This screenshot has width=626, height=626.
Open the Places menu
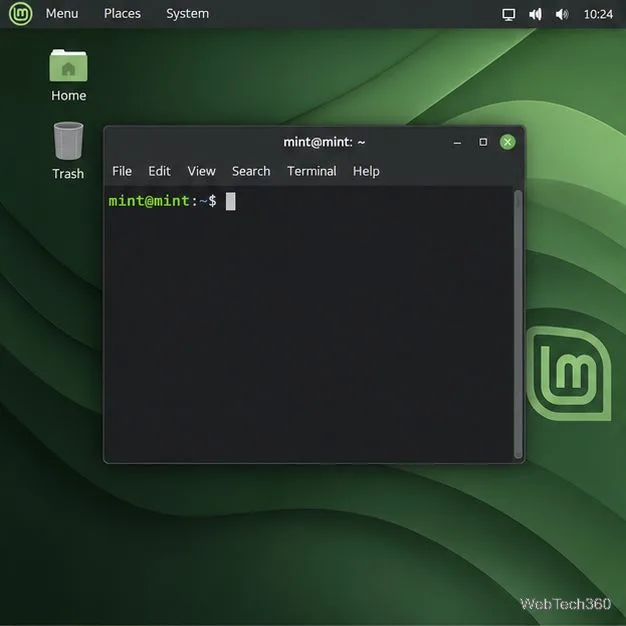pos(122,14)
